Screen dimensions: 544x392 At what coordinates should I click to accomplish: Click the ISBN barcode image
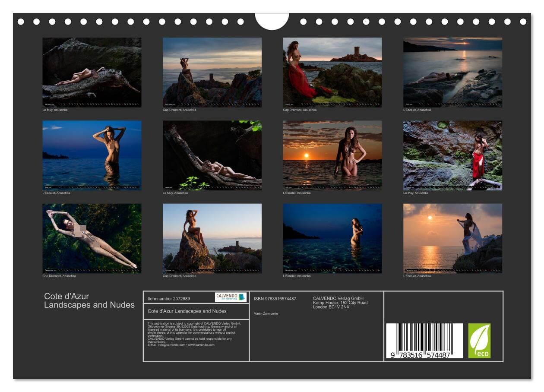(x=424, y=341)
